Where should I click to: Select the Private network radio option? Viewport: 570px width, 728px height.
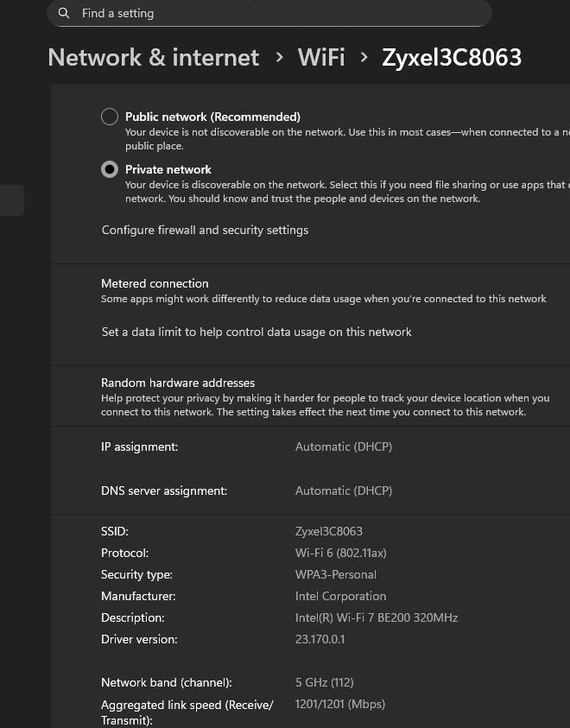[x=110, y=169]
